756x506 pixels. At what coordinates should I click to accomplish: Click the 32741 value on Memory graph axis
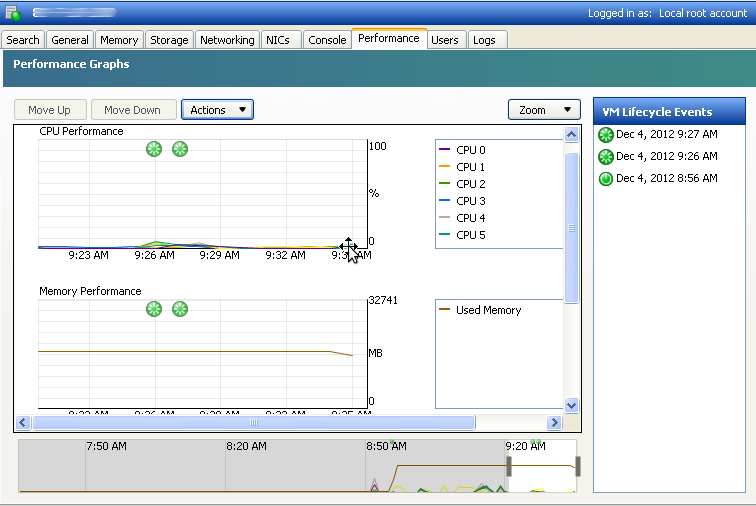pos(383,300)
